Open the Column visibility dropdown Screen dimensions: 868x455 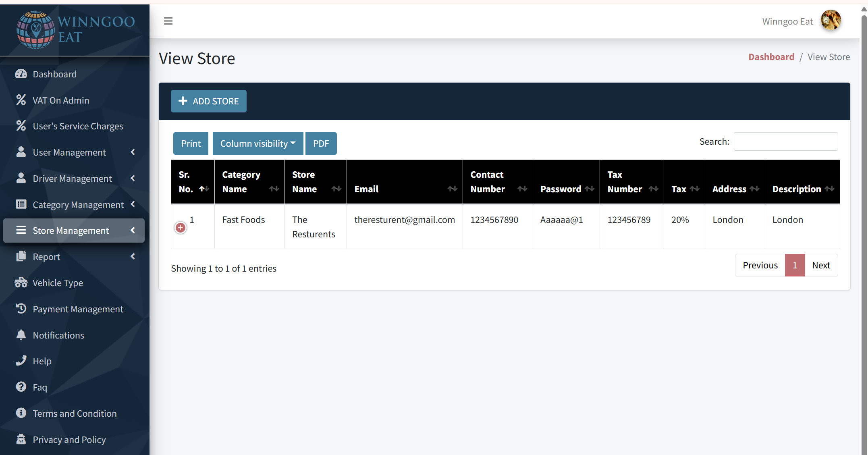pos(258,143)
